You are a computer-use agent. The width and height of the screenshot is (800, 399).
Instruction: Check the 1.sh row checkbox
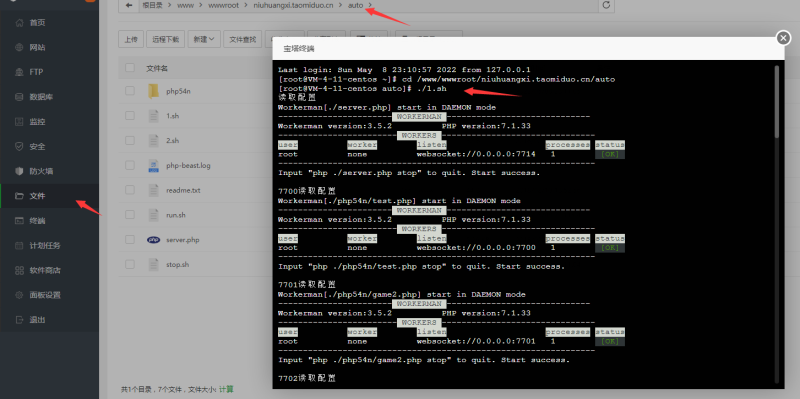click(130, 116)
